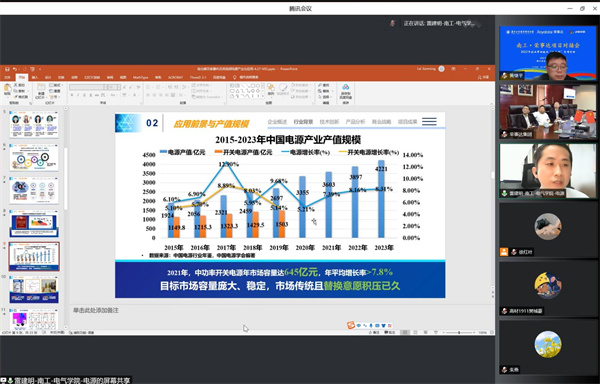Click the Save icon in PowerPoint's quick access toolbar
Viewport: 600px width, 384px height.
pyautogui.click(x=7, y=69)
